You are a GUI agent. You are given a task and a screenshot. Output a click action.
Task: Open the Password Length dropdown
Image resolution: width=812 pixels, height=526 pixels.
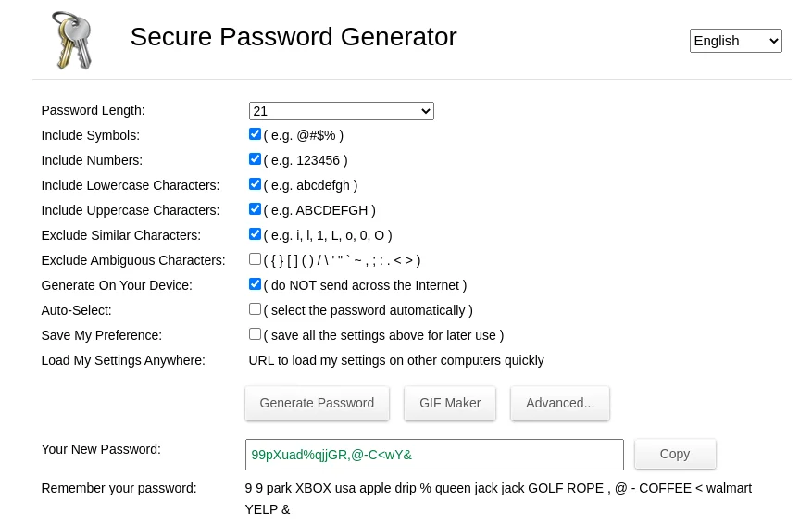[341, 111]
